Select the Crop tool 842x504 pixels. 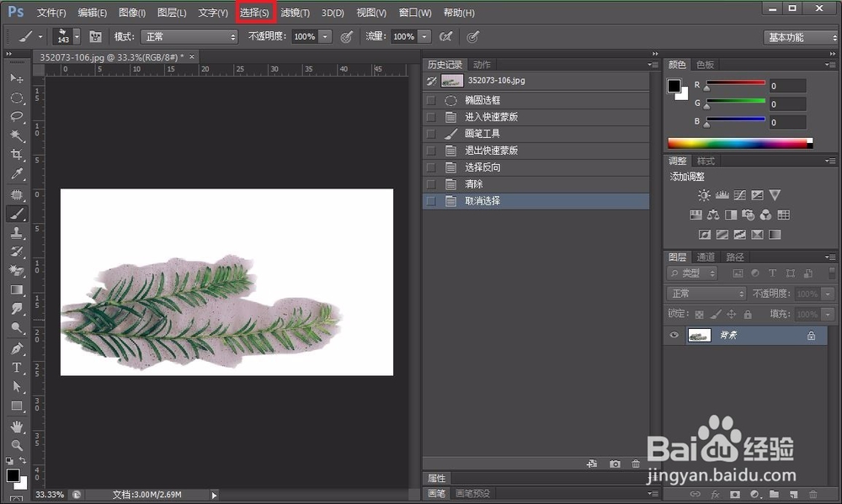[x=17, y=155]
